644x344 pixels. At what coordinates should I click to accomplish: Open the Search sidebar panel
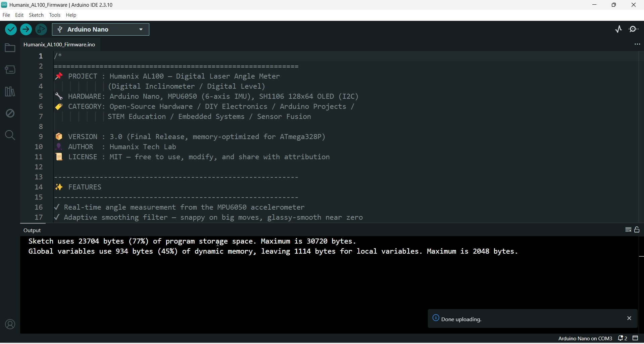(10, 135)
